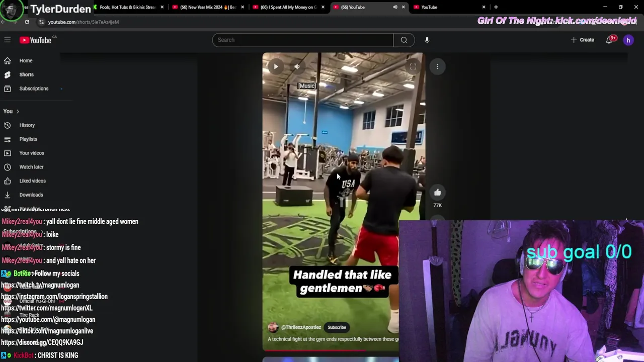
Task: Open the Create menu
Action: tap(582, 40)
